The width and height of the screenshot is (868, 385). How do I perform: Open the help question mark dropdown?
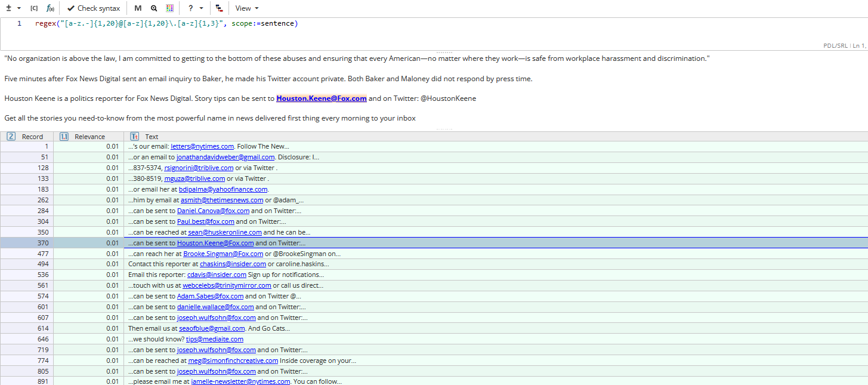tap(194, 8)
